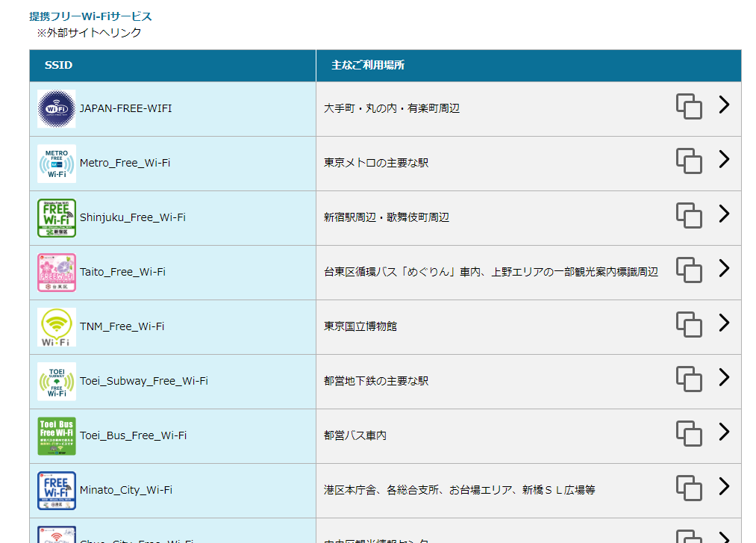The width and height of the screenshot is (756, 543).
Task: Select the Taito_Free_Wi-Fi SSID text
Action: [122, 272]
